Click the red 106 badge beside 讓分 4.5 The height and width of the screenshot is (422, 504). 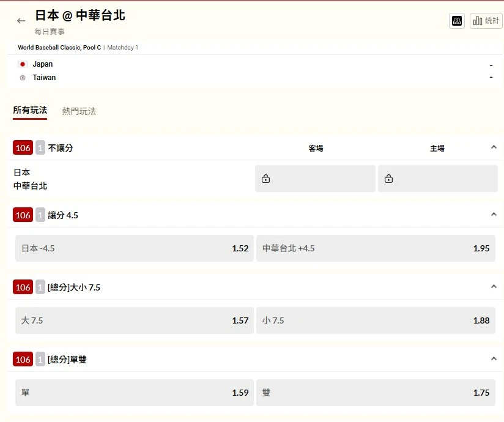click(23, 215)
